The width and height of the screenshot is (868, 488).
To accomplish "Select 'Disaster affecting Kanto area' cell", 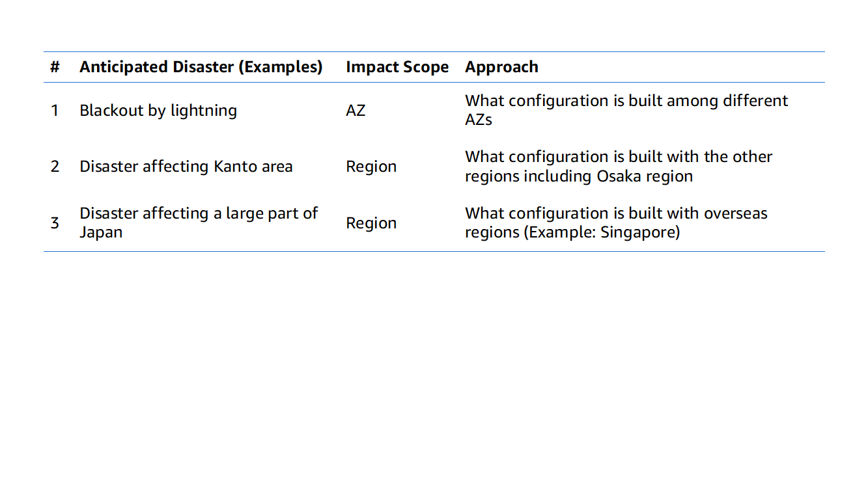I will click(x=186, y=167).
